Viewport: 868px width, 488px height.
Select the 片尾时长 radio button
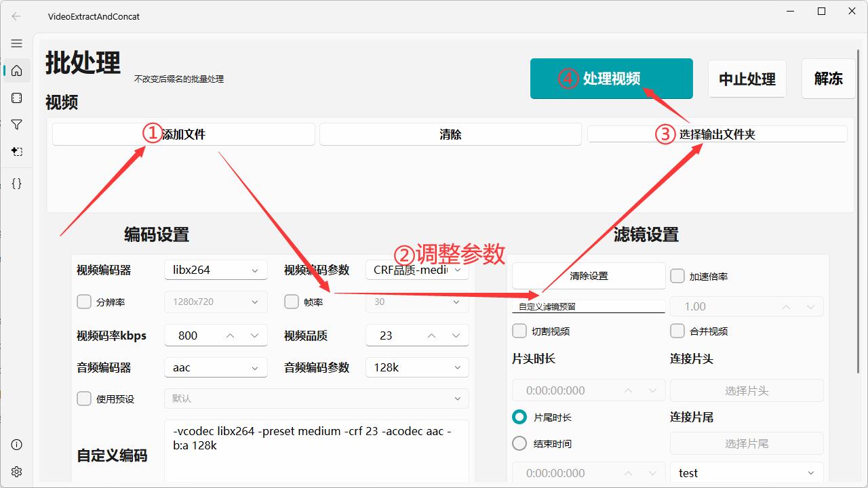pyautogui.click(x=519, y=417)
